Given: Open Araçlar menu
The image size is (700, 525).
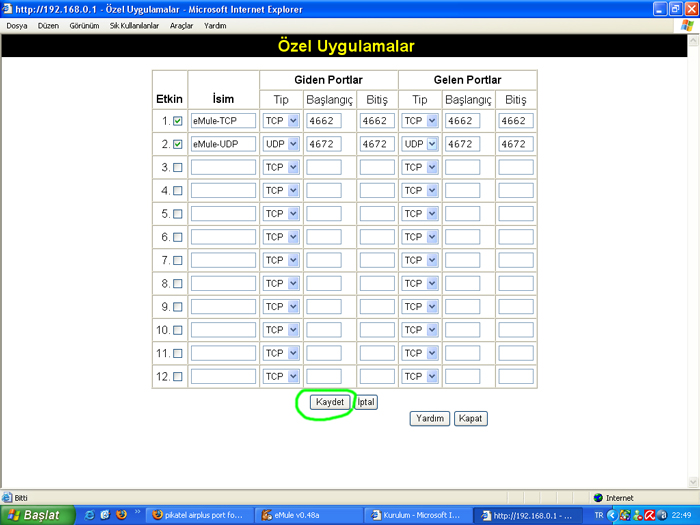Looking at the screenshot, I should pos(181,26).
